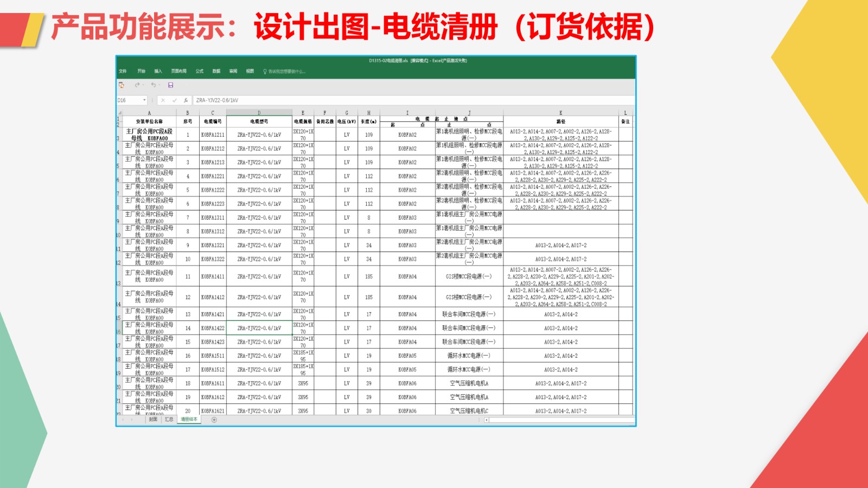Click cell K0BFA1621
Image resolution: width=868 pixels, height=488 pixels.
tap(213, 410)
